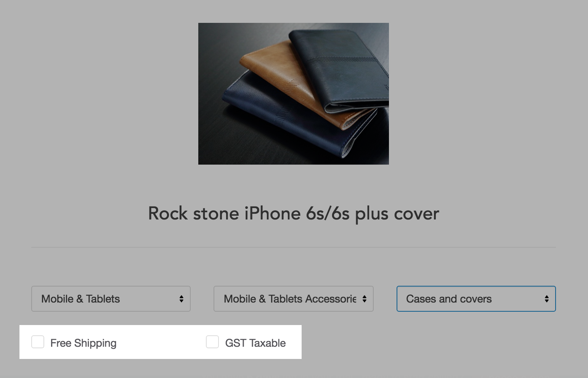Click the Rock stone iPhone cover title
The width and height of the screenshot is (588, 378).
[x=294, y=213]
